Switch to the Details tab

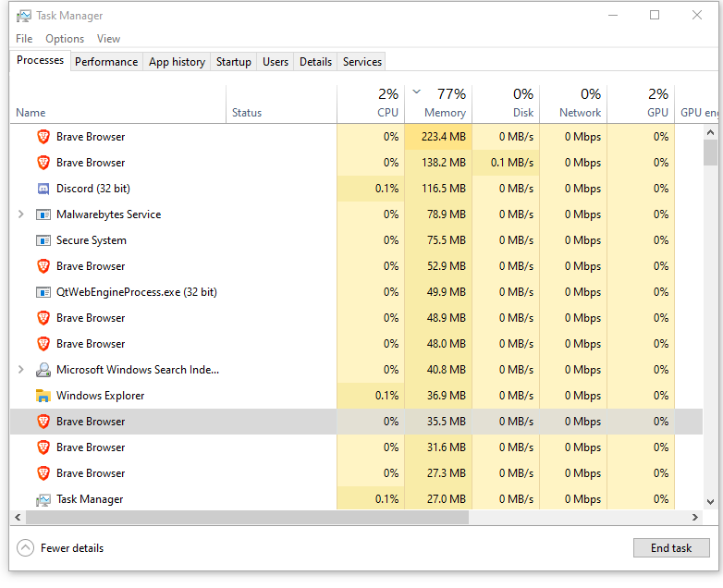315,62
